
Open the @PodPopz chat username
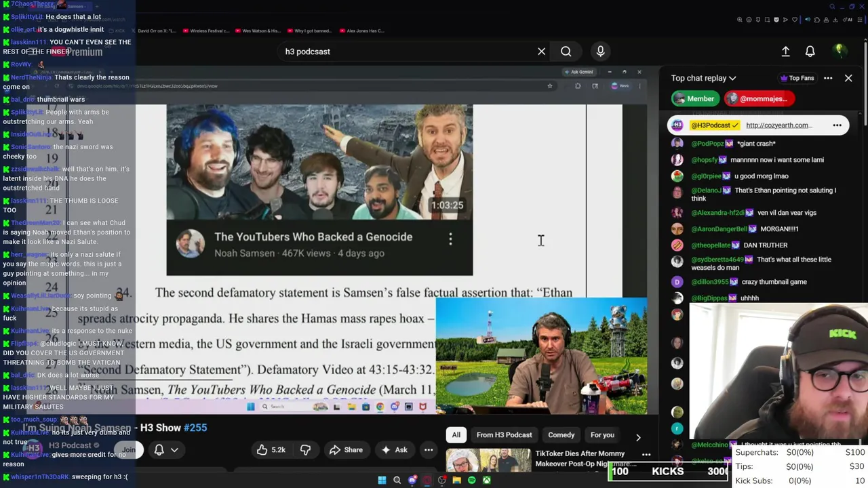pos(708,144)
